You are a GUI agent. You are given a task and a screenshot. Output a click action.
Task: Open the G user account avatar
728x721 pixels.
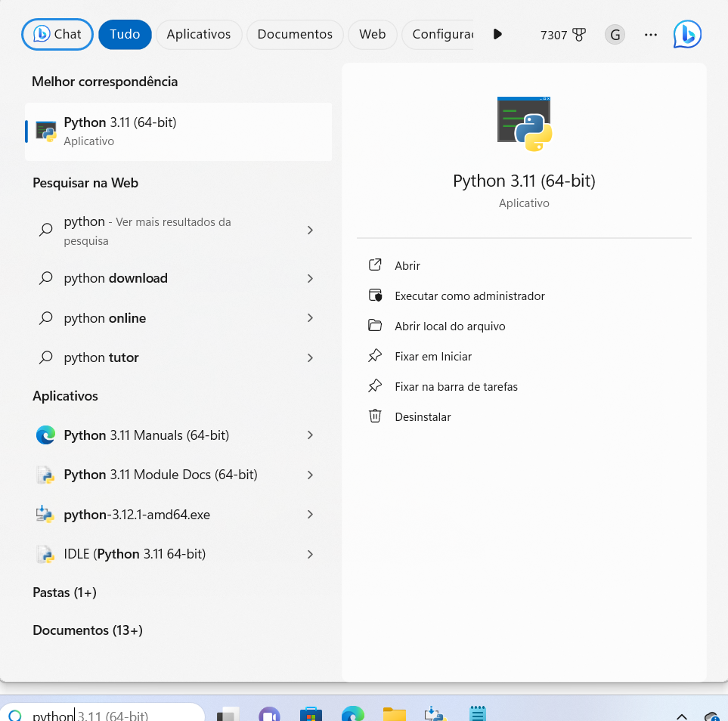615,35
